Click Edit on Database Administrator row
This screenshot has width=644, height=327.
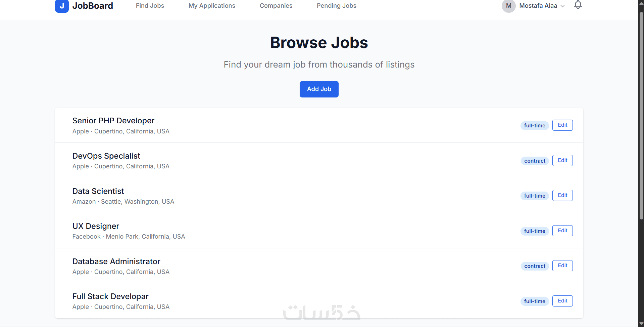click(x=562, y=265)
